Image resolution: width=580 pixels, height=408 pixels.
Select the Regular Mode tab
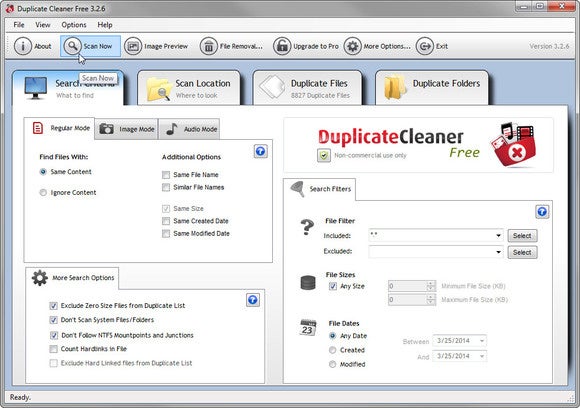59,128
